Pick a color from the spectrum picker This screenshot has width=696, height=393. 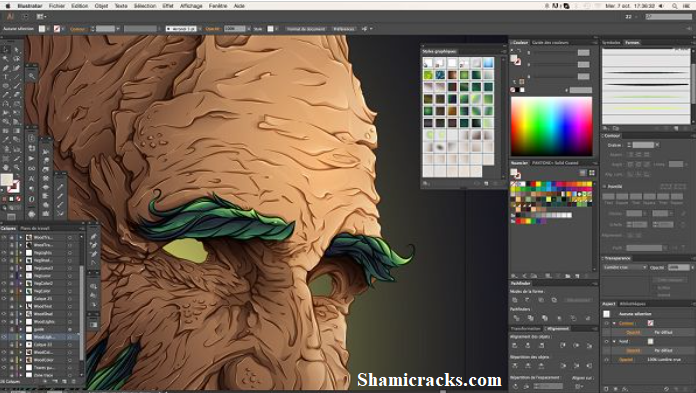coord(551,126)
